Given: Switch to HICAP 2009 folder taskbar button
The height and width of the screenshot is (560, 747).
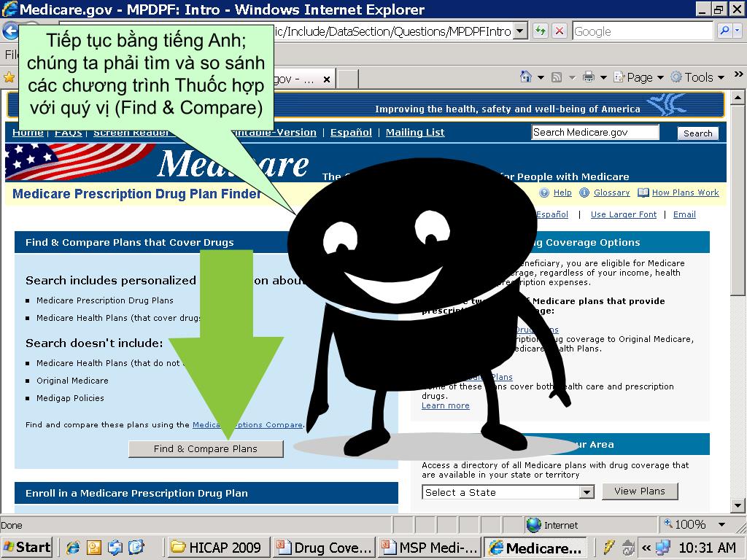Looking at the screenshot, I should pos(219,548).
